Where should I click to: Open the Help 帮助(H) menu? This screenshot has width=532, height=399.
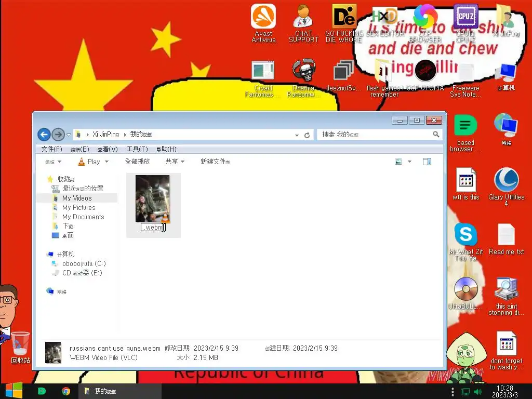click(166, 149)
